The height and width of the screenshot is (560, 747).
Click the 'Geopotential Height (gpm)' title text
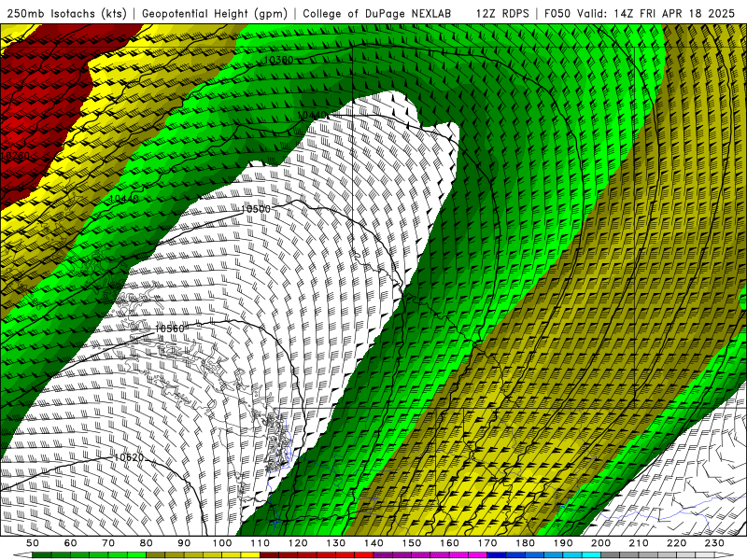point(215,13)
